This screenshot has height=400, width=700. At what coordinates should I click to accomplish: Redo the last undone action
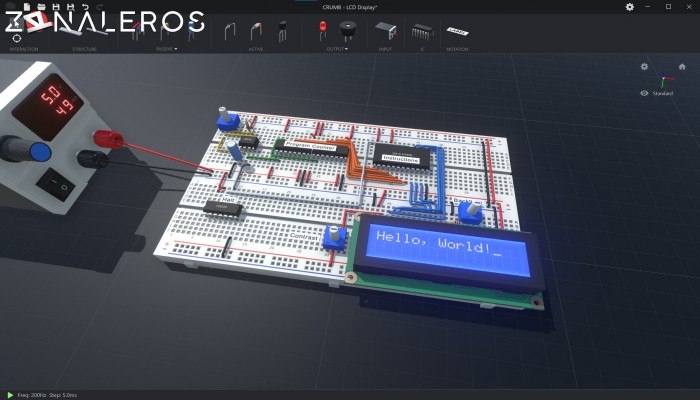[100, 7]
